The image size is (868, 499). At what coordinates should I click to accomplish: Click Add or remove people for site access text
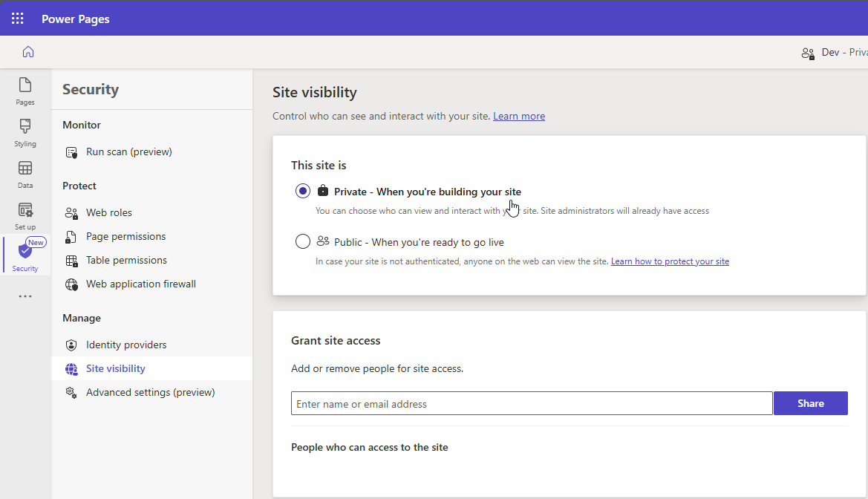(x=377, y=369)
